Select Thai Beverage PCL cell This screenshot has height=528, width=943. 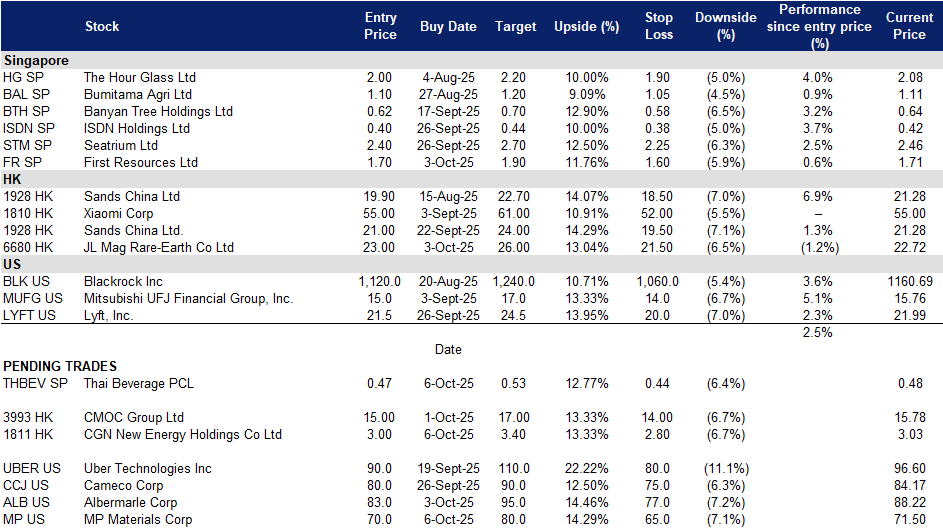click(139, 384)
